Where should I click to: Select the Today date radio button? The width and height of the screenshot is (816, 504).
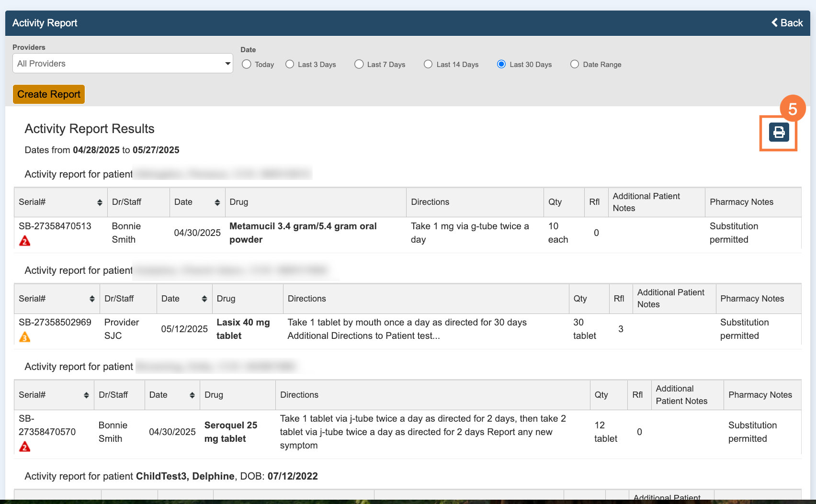[x=247, y=64]
